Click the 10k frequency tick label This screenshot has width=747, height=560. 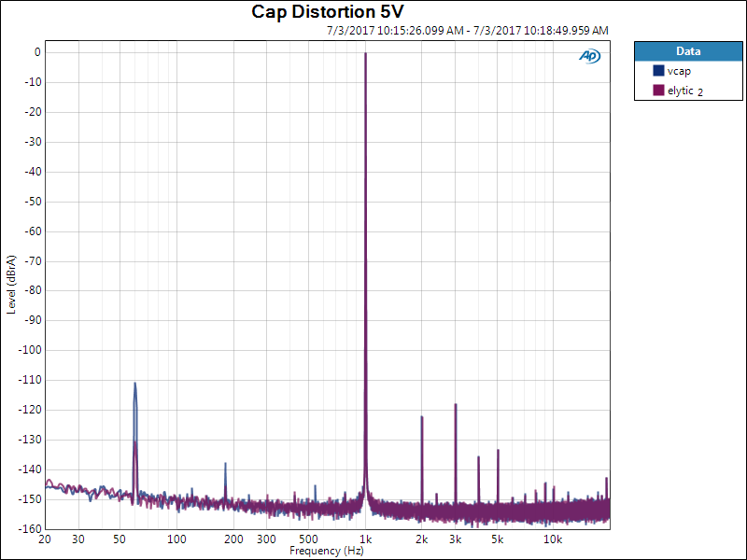(x=553, y=539)
